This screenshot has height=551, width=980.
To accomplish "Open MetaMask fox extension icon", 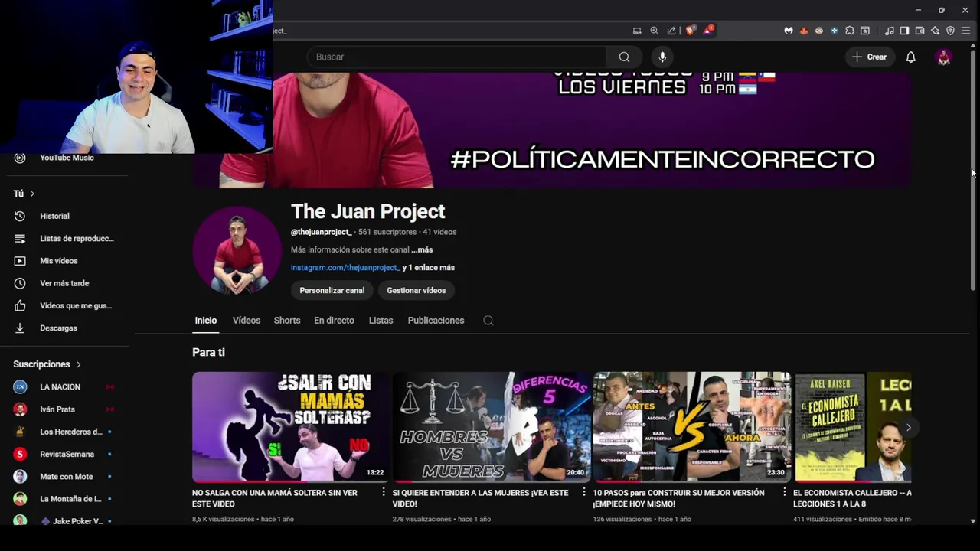I will (804, 31).
